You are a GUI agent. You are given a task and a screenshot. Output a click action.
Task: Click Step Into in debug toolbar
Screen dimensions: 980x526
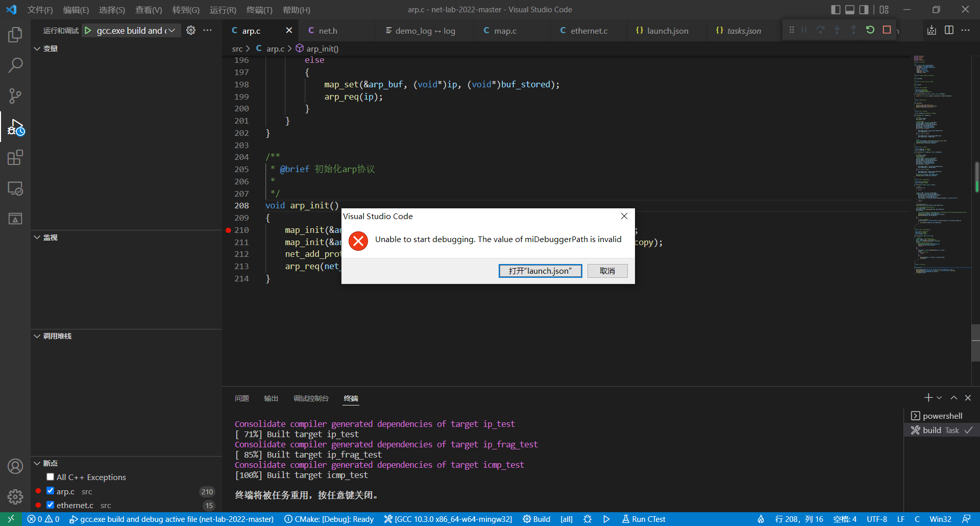pyautogui.click(x=837, y=30)
